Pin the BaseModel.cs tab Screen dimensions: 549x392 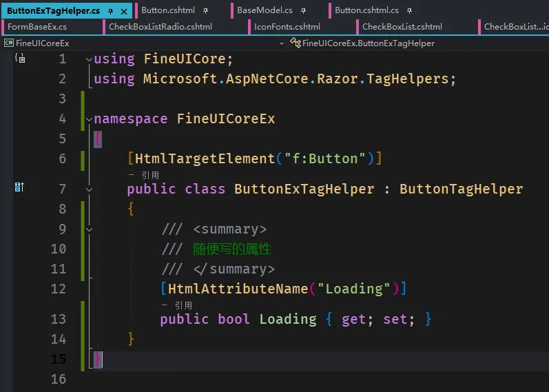[x=303, y=11]
